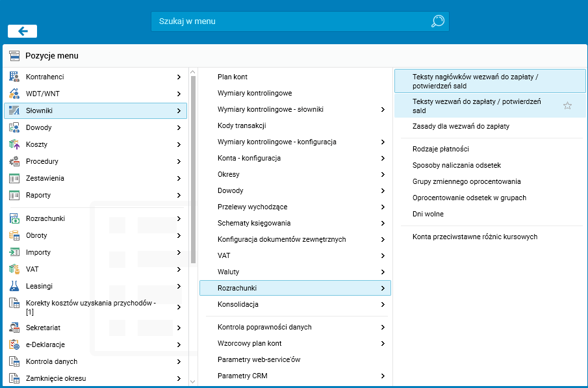Click the e-Deklaracje icon
Viewport: 588px width, 388px height.
pos(14,344)
